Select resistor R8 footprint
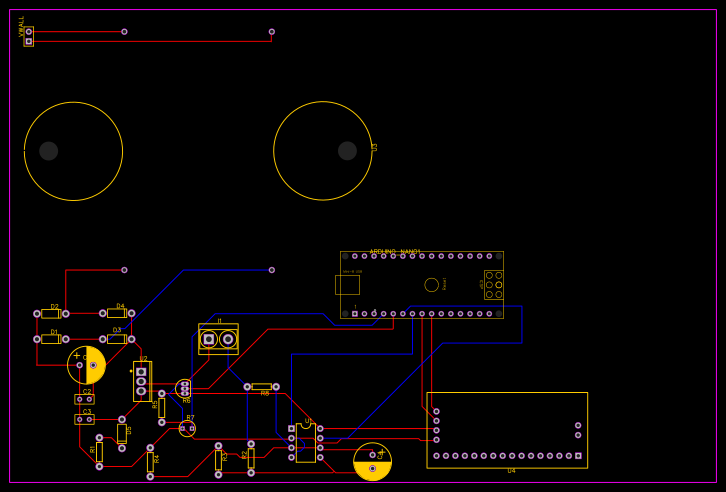 point(262,386)
